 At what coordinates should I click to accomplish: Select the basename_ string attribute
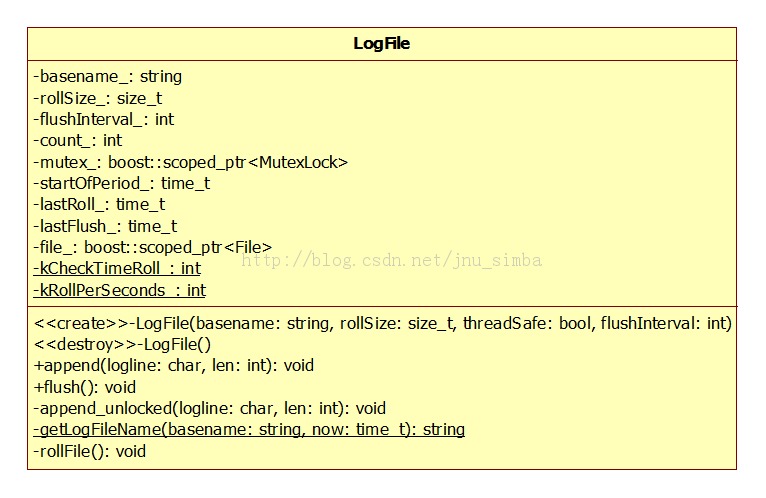[x=107, y=76]
